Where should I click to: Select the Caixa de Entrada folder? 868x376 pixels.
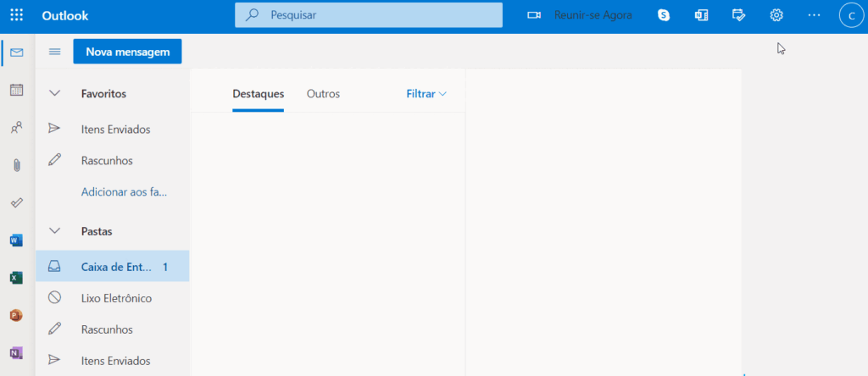[x=113, y=267]
